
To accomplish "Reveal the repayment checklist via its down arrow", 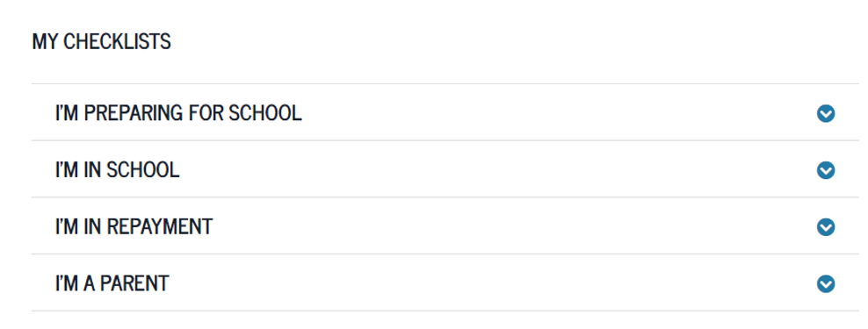I will (x=825, y=227).
